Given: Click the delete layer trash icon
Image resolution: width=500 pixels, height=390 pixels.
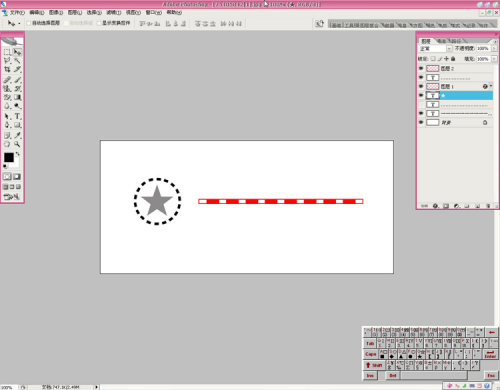Looking at the screenshot, I should click(x=488, y=206).
